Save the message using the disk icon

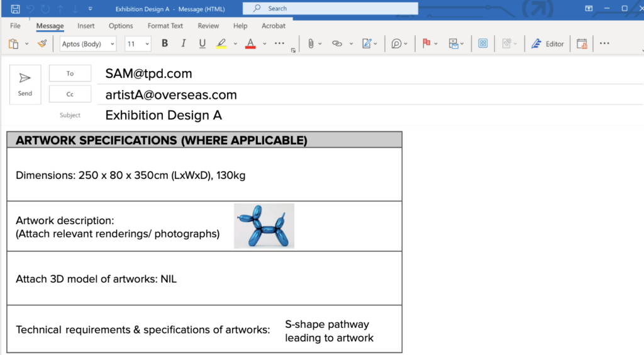pyautogui.click(x=15, y=9)
